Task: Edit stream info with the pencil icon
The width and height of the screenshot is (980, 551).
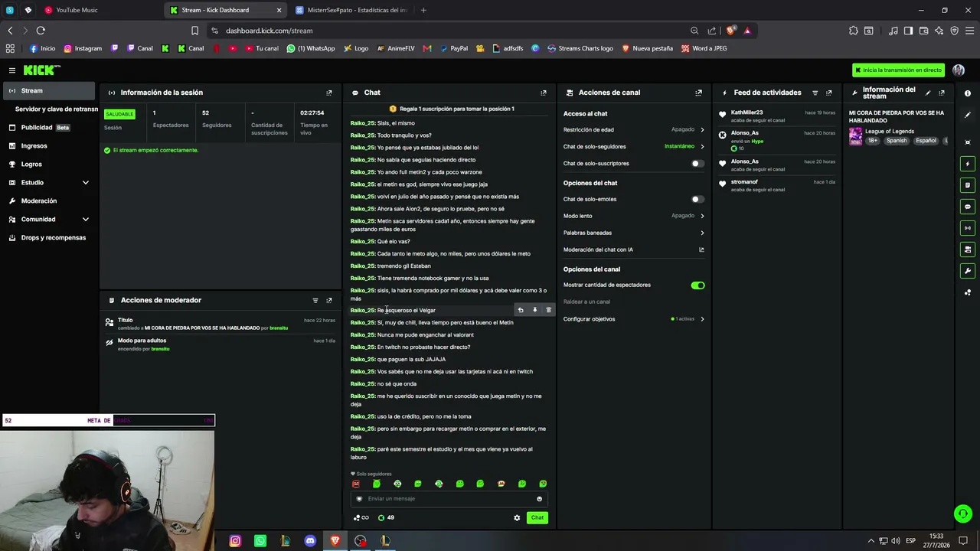Action: pyautogui.click(x=928, y=93)
